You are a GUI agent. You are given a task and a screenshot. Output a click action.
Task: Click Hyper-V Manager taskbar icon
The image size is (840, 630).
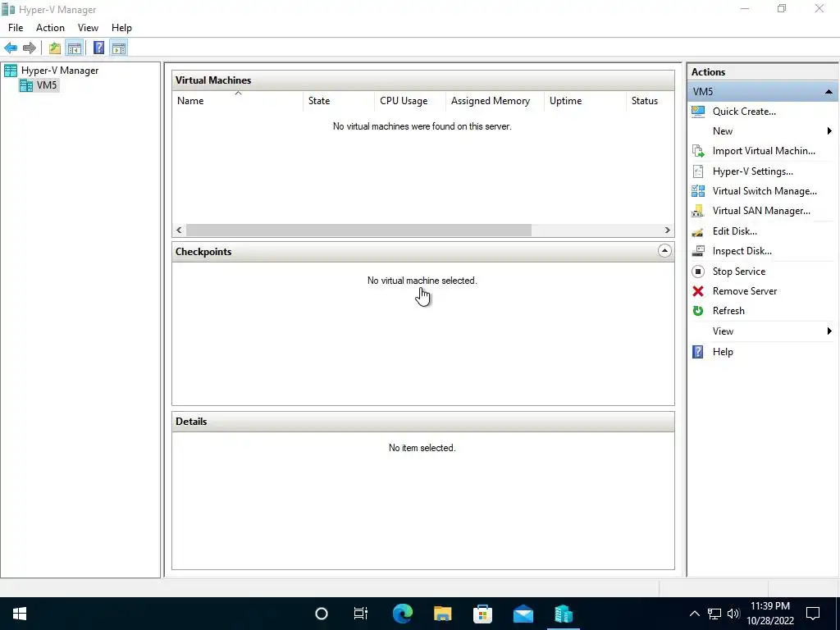tap(563, 614)
